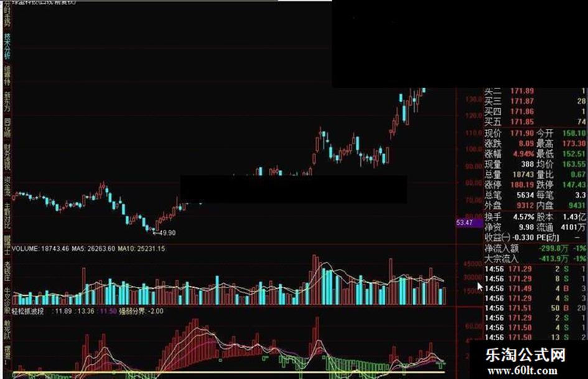Open the 新东方 sidebar tab
The height and width of the screenshot is (379, 588).
tap(7, 102)
